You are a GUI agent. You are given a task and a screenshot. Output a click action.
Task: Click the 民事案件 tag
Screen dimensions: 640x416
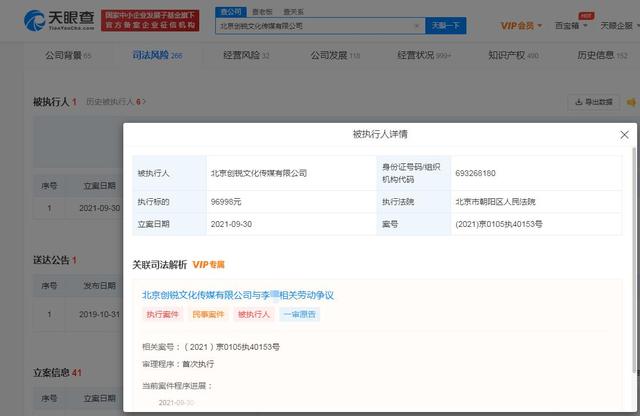click(x=208, y=314)
